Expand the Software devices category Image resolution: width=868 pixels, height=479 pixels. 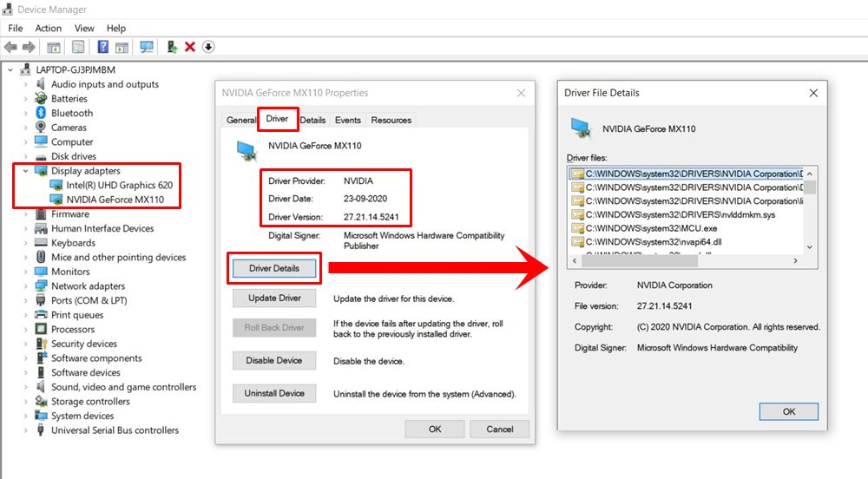(x=25, y=372)
